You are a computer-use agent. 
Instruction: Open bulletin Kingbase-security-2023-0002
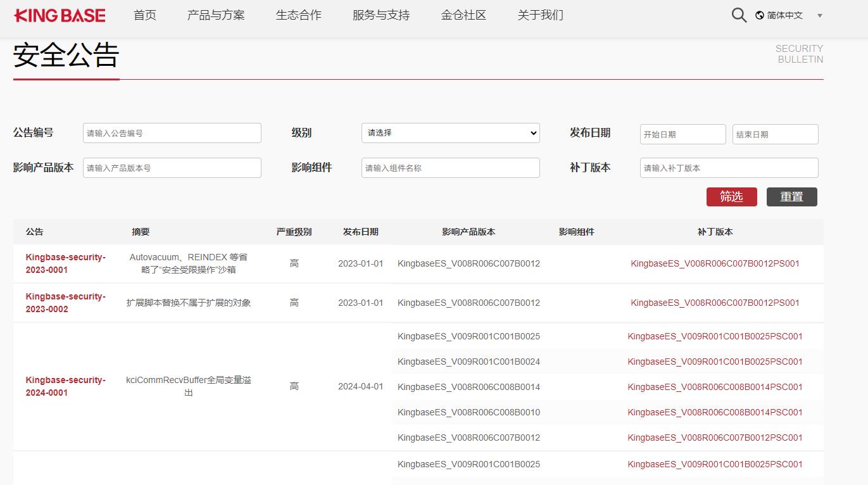tap(66, 303)
